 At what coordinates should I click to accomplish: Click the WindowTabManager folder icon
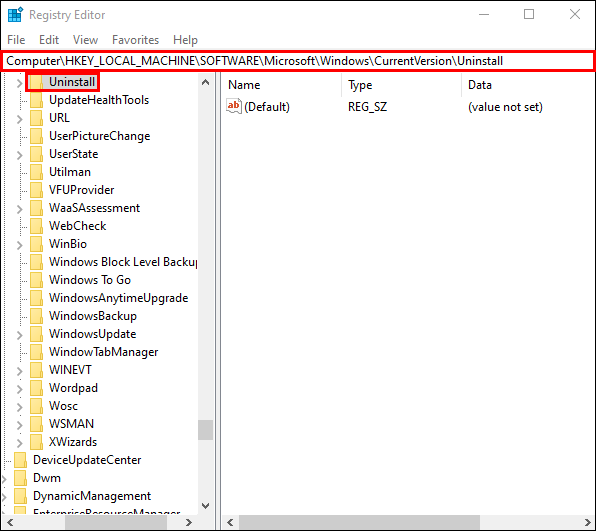36,352
